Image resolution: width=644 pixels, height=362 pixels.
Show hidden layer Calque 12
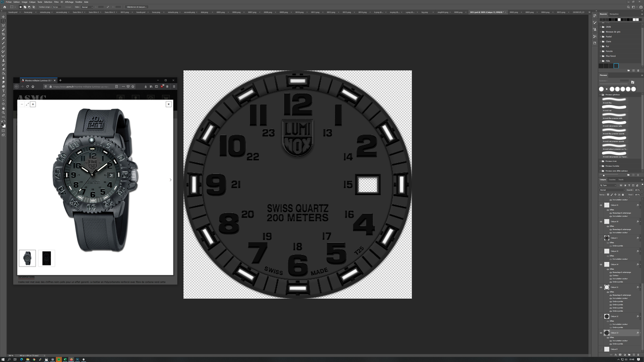click(x=601, y=316)
